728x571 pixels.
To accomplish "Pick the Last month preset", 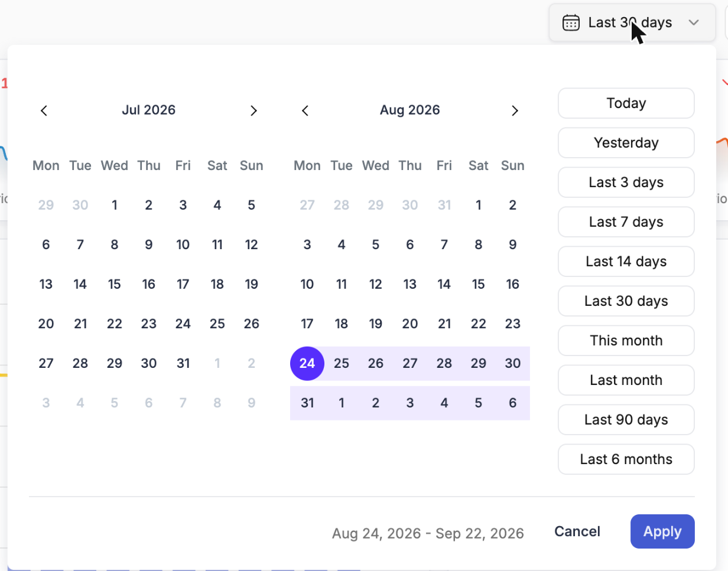I will (626, 380).
